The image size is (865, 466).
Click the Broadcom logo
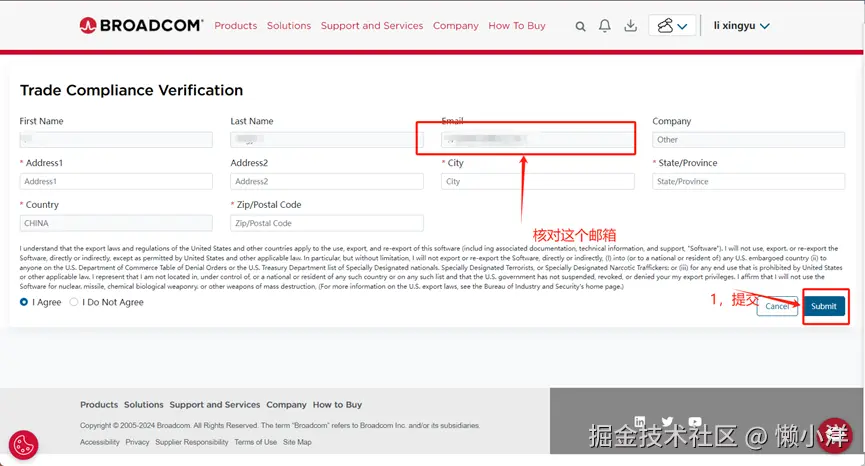[x=141, y=25]
